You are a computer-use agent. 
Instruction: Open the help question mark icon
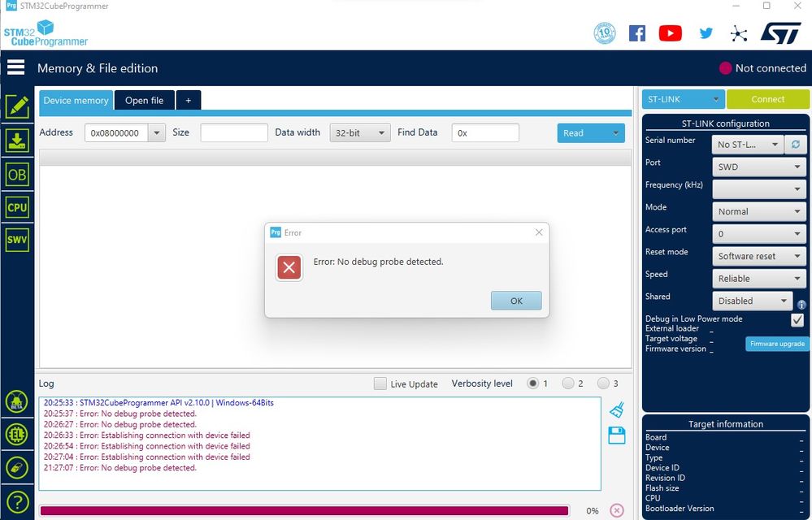point(16,502)
